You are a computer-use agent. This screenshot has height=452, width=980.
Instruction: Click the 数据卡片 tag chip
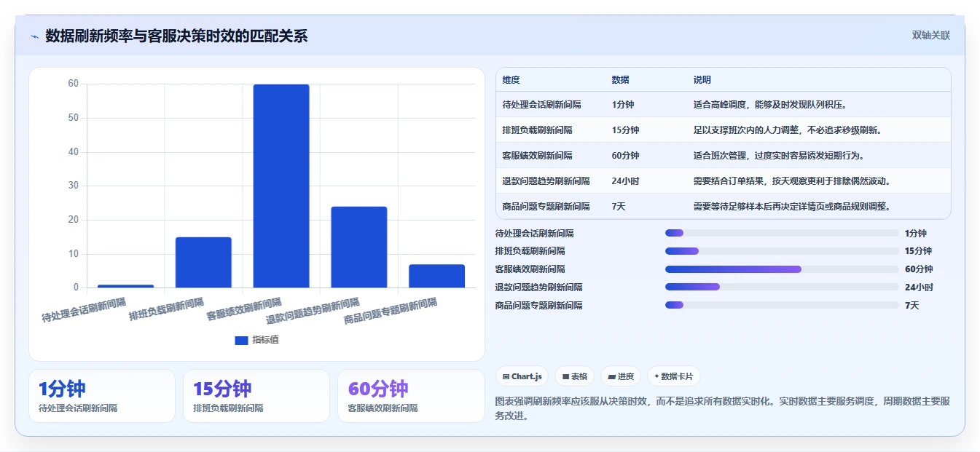coord(673,376)
